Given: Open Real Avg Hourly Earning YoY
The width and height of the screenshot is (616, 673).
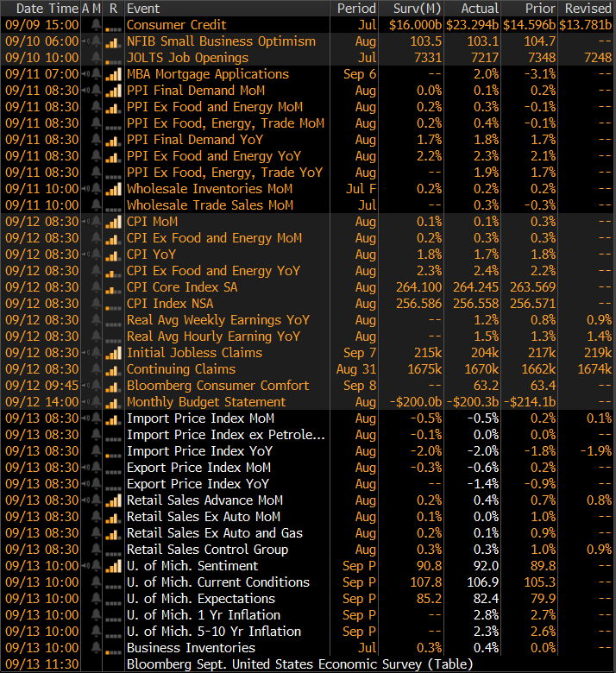Looking at the screenshot, I should (213, 336).
